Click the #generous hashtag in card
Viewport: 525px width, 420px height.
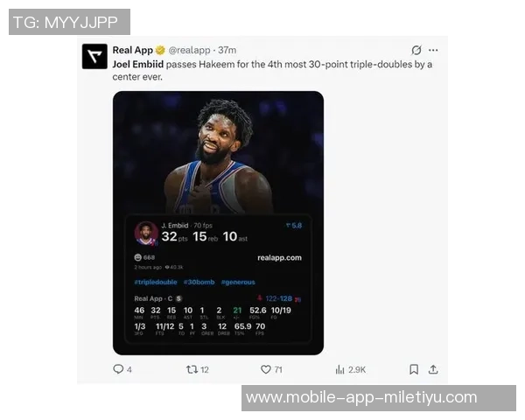click(238, 282)
